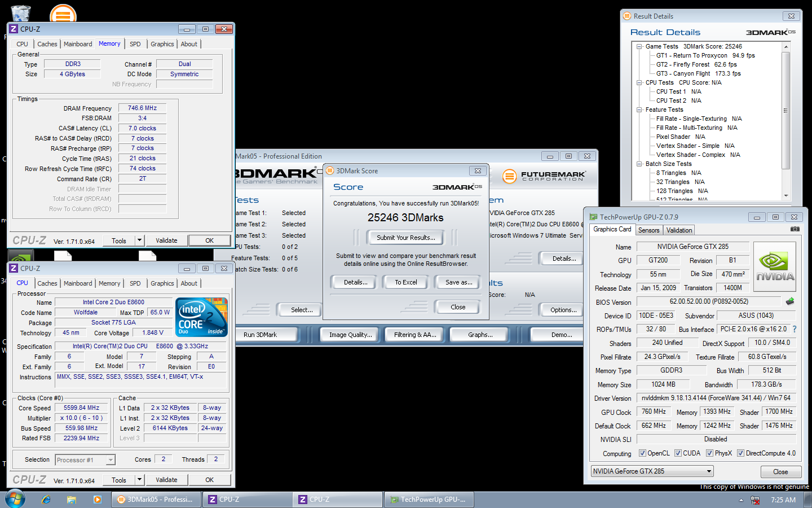The height and width of the screenshot is (508, 812).
Task: Click Close button in 3DMark Score dialog
Action: click(458, 307)
